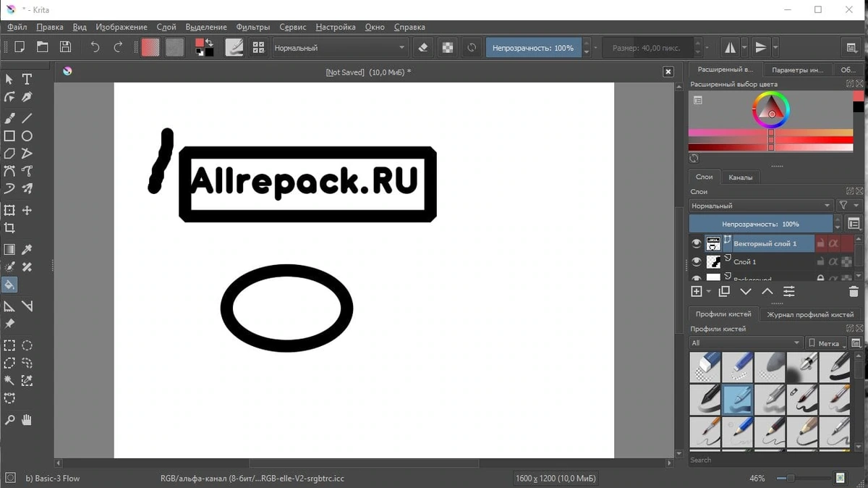Image resolution: width=868 pixels, height=488 pixels.
Task: Hide the Векторный слой 1 layer
Action: coord(696,244)
